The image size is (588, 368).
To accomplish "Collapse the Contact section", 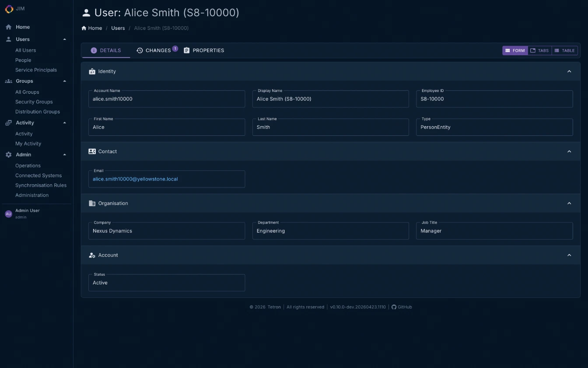I will (569, 151).
